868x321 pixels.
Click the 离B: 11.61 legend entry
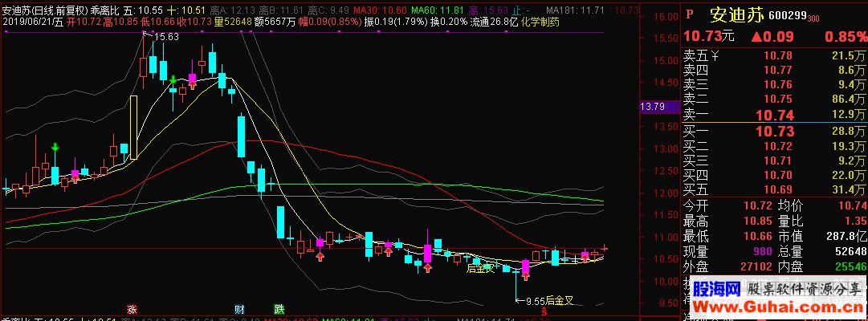[281, 10]
